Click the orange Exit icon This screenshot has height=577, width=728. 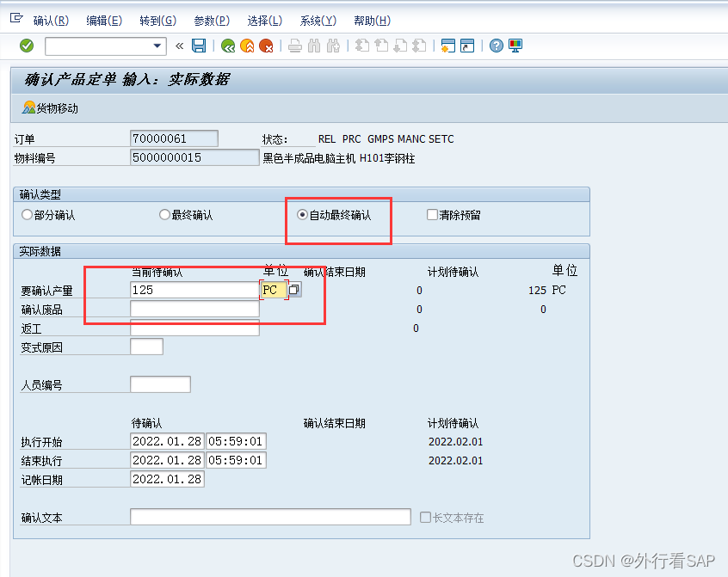click(247, 46)
